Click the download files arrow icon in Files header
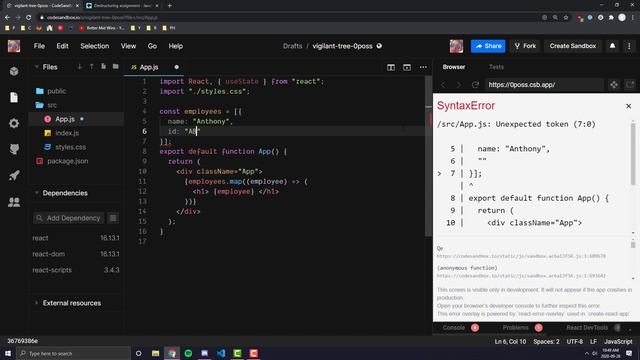 click(80, 67)
